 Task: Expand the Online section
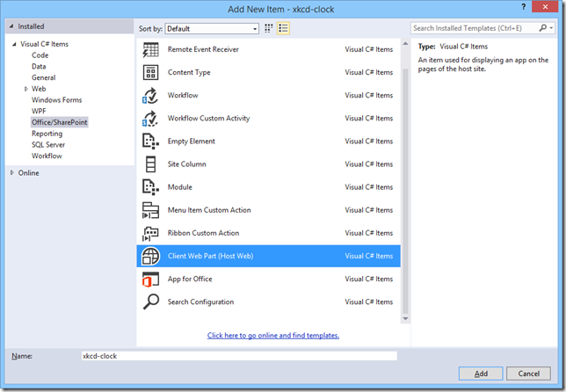pos(12,173)
